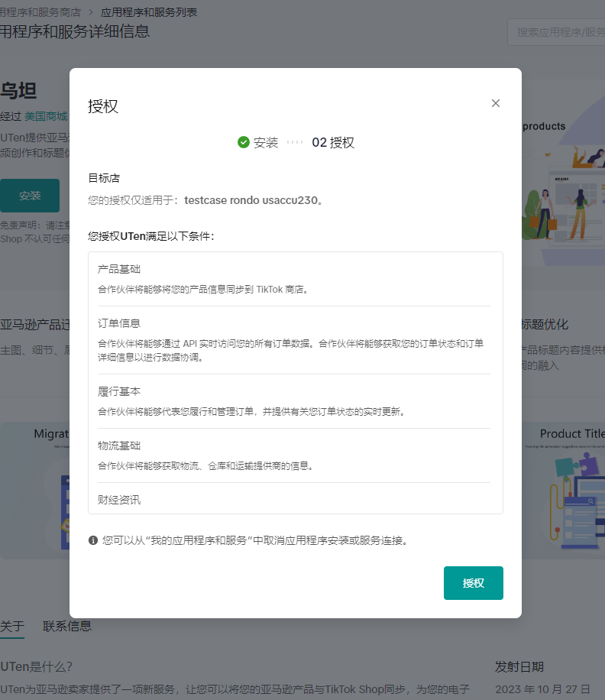Click the info icon below permissions list
The width and height of the screenshot is (605, 700).
point(93,540)
